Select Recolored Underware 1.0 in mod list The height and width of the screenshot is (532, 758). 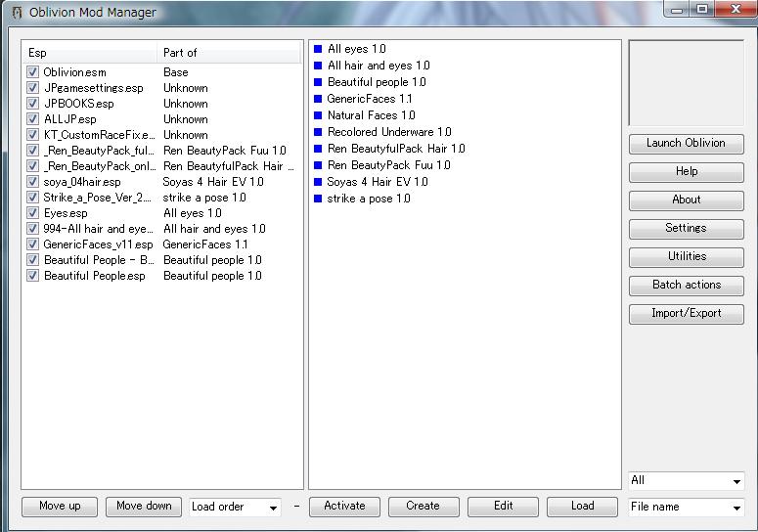coord(389,132)
